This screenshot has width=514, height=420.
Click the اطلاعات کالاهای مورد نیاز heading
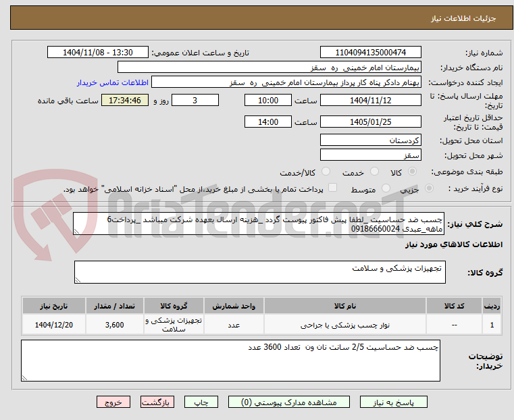click(454, 244)
